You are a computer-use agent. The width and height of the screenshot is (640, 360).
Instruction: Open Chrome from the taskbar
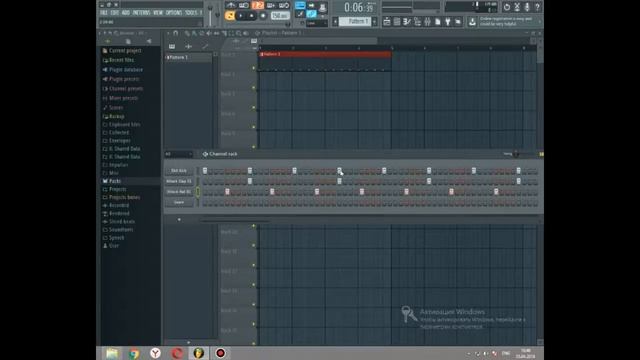(x=134, y=353)
